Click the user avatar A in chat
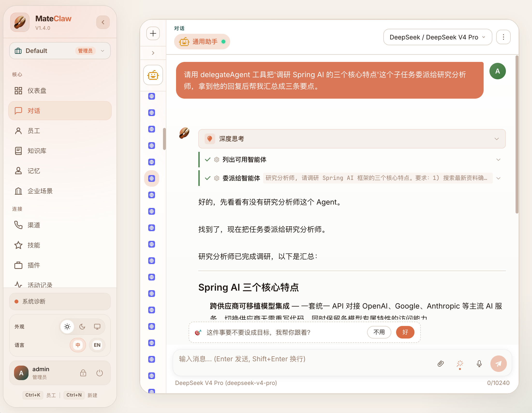 tap(497, 71)
